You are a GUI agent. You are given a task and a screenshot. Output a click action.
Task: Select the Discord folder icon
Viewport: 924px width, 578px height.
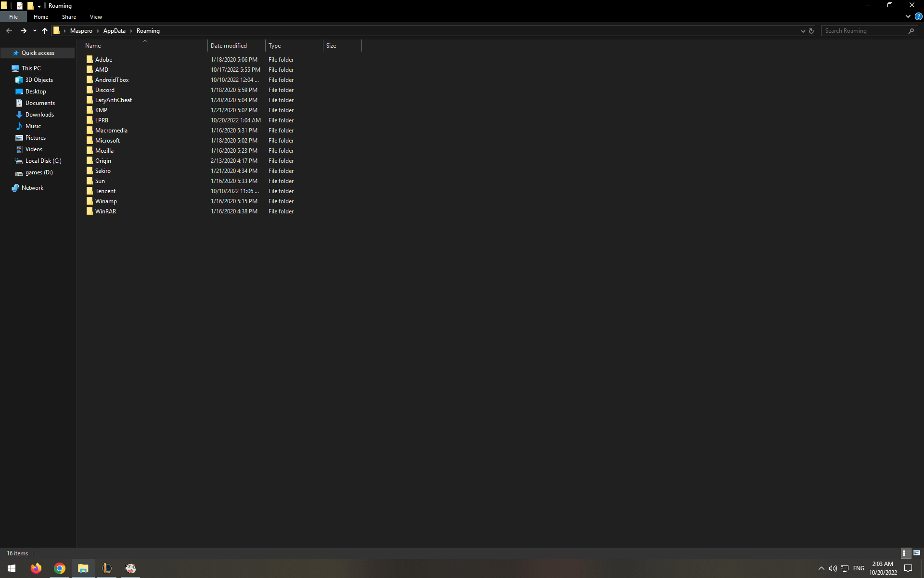click(90, 90)
